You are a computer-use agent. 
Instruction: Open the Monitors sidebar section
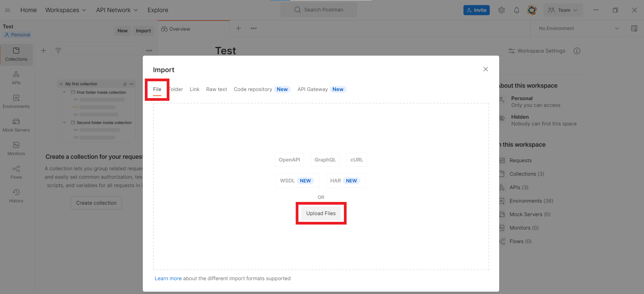pos(16,149)
